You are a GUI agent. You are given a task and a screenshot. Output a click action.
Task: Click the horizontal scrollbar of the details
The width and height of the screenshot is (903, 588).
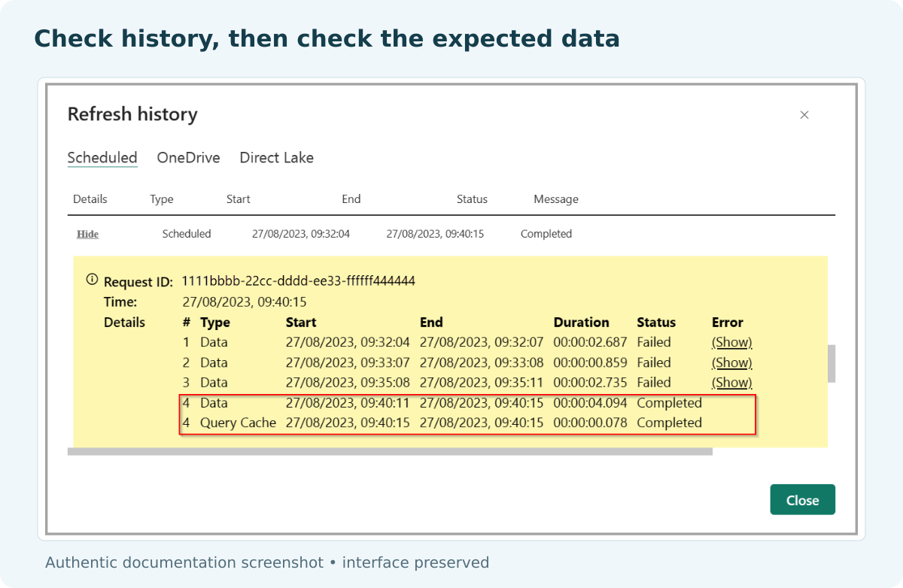tap(390, 451)
